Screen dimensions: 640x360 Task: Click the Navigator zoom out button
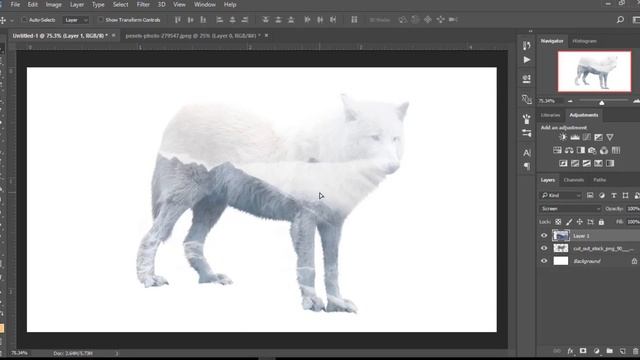coord(570,101)
